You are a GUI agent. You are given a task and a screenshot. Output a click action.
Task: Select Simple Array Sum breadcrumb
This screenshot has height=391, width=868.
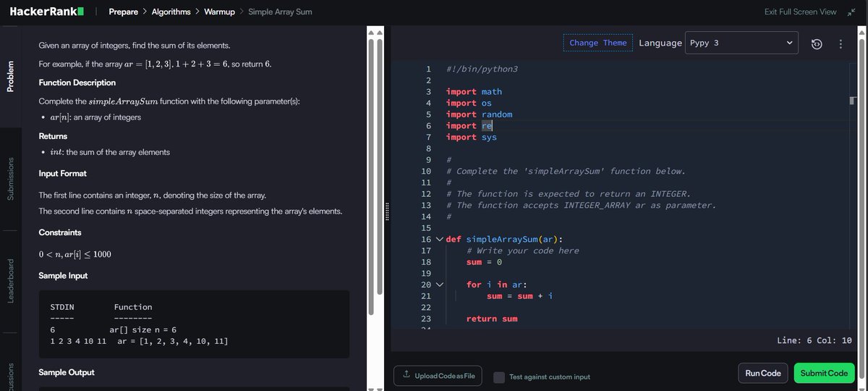[280, 12]
